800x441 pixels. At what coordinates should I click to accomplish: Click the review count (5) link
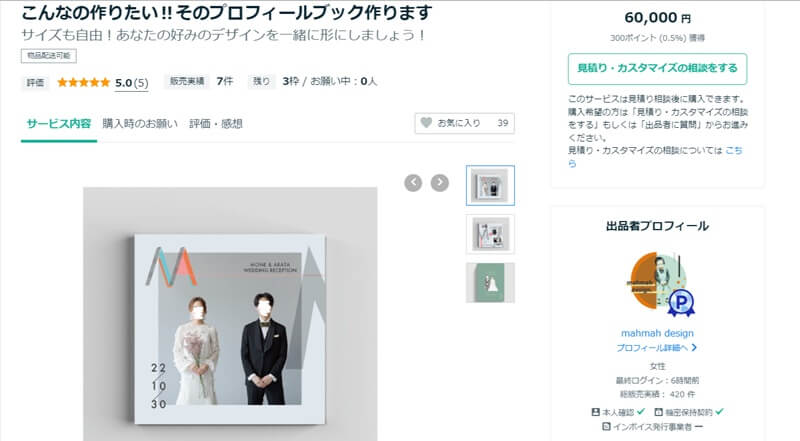pos(140,82)
